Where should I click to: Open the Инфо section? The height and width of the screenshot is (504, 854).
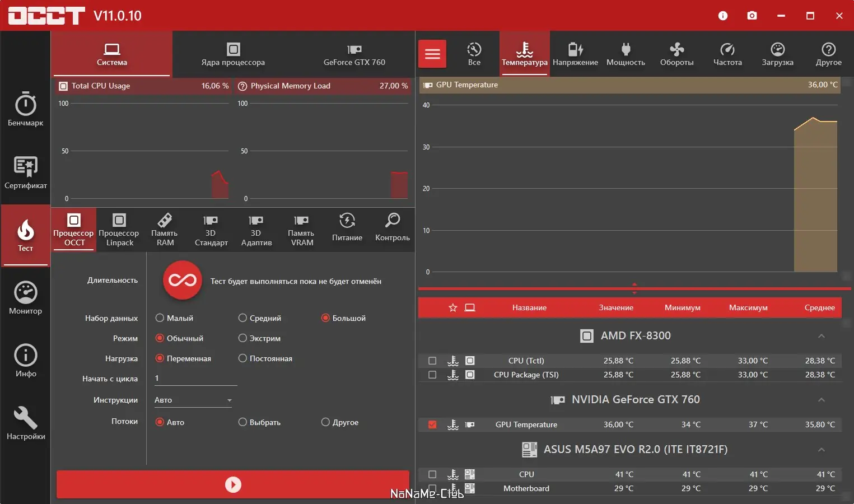coord(25,361)
